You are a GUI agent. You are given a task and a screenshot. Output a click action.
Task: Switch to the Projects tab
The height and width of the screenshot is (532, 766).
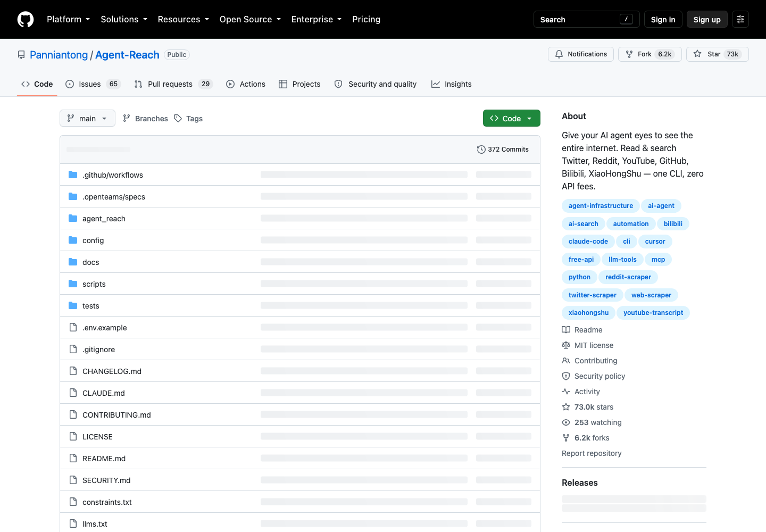[299, 84]
